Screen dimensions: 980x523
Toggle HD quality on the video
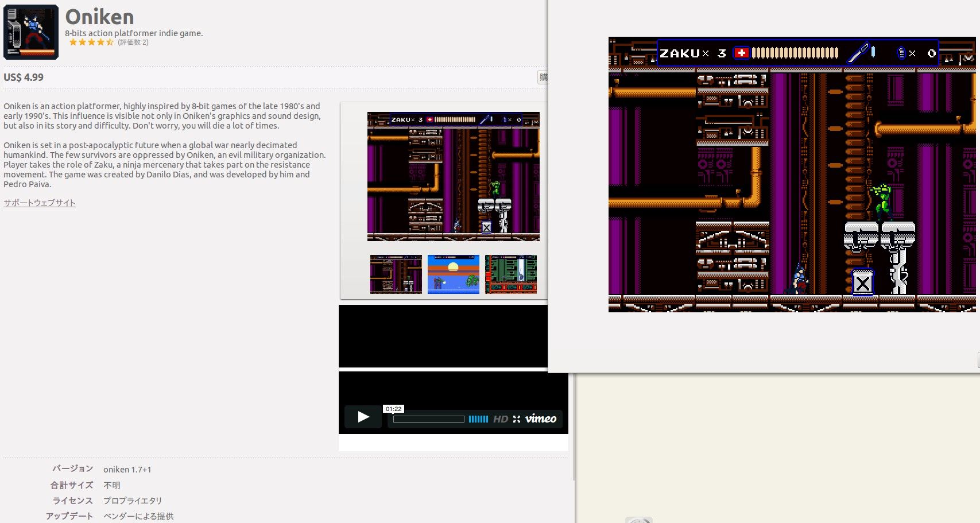(x=501, y=419)
